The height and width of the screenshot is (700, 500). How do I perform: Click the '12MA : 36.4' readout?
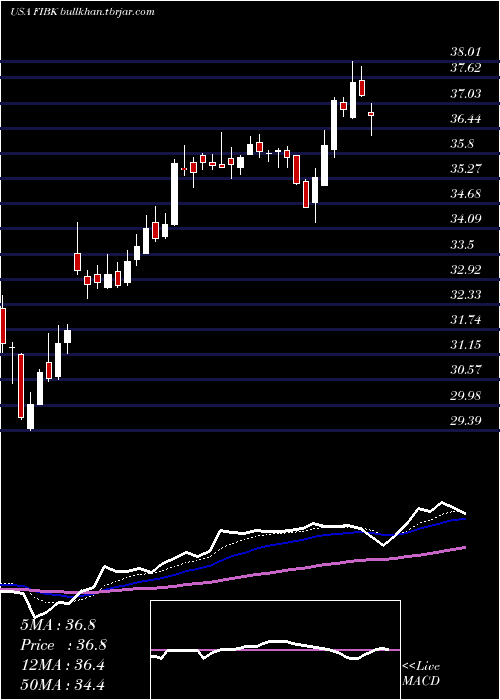62,665
